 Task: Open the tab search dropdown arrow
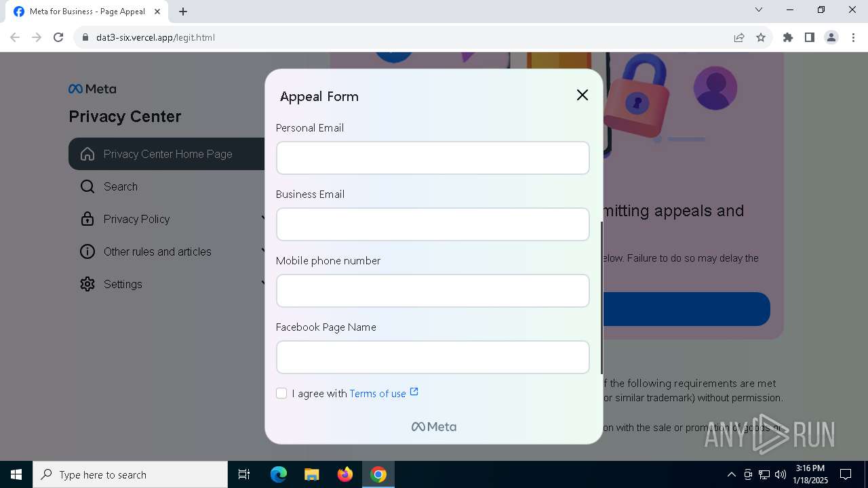point(759,9)
